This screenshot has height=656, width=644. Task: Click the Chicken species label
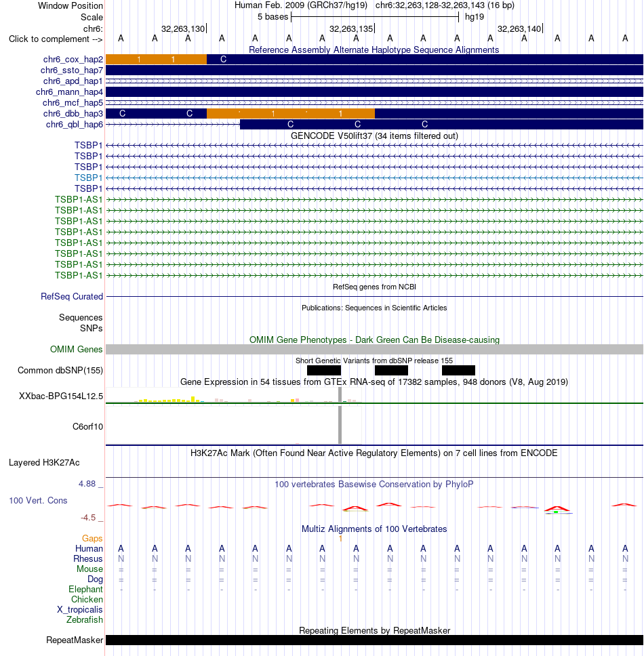87,600
